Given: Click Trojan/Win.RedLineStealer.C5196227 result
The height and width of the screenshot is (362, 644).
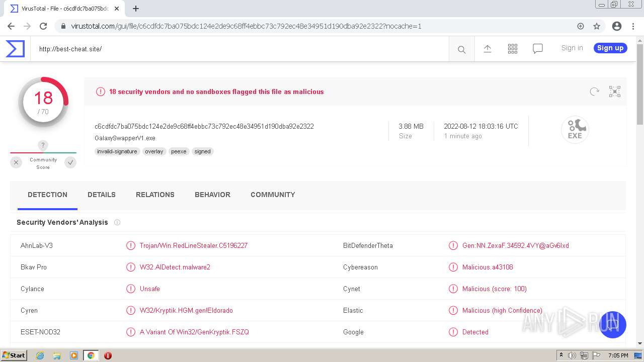Looking at the screenshot, I should click(x=194, y=245).
